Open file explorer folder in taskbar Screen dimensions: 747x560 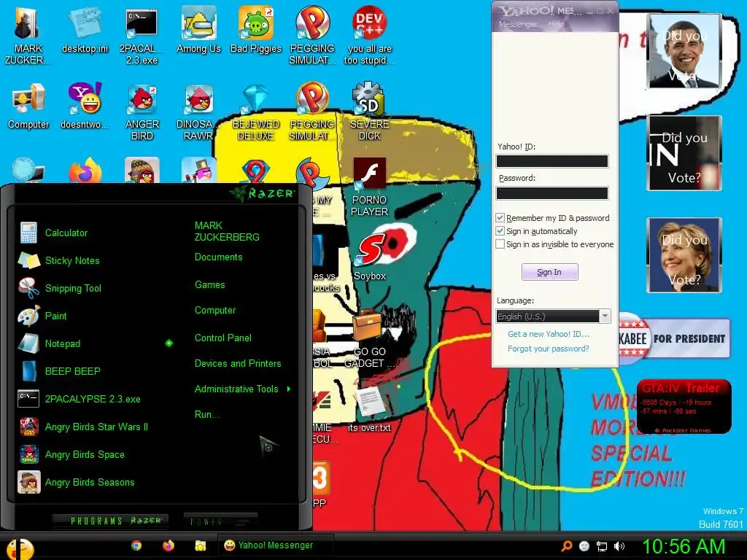click(201, 545)
